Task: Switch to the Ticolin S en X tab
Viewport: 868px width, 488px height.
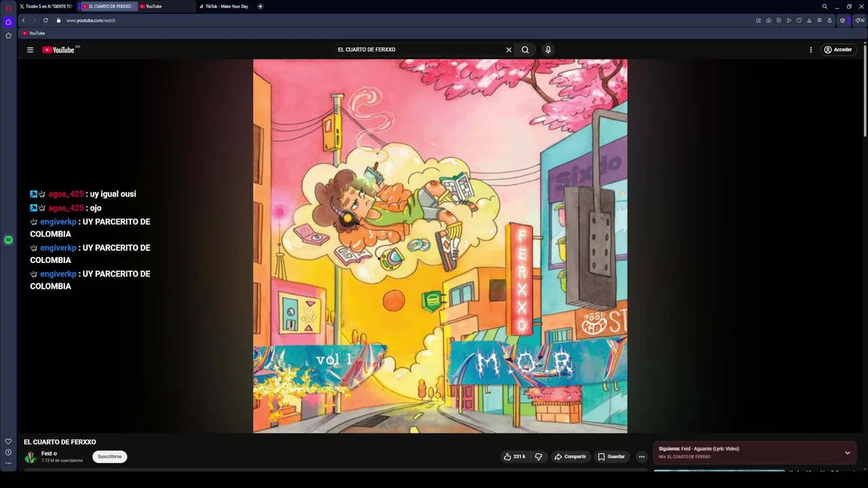Action: tap(46, 6)
